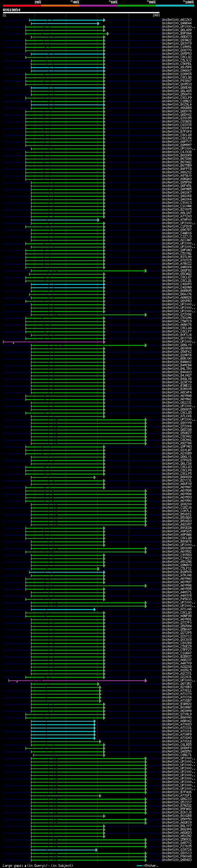The height and width of the screenshot is (868, 197).
Task: Select hit label UniRef100_Q39724
Action: (177, 850)
